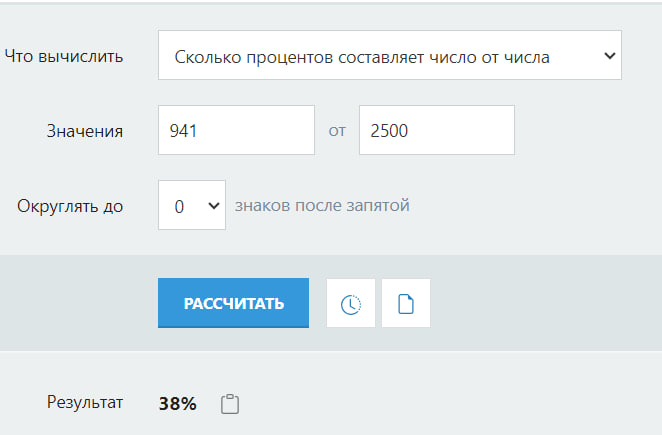Click the 'от' text between fields
Image resolution: width=662 pixels, height=435 pixels.
click(337, 131)
